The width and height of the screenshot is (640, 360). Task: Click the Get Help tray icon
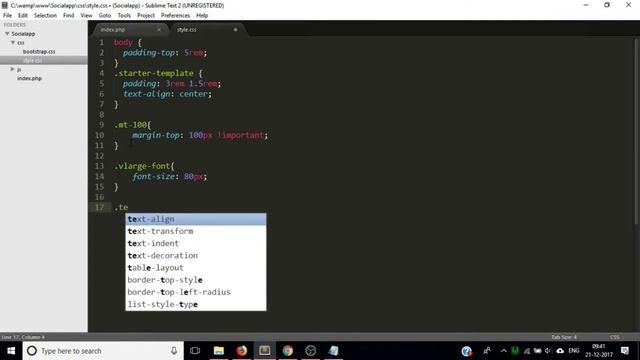[x=467, y=351]
